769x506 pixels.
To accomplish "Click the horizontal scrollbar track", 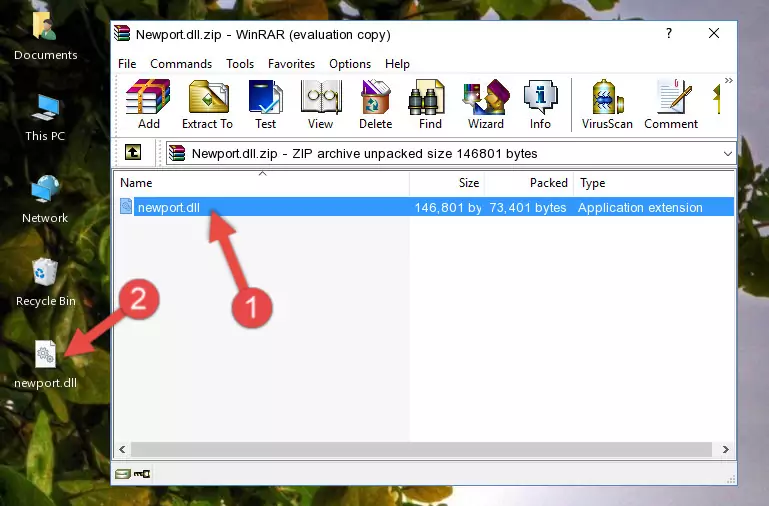I will [421, 449].
